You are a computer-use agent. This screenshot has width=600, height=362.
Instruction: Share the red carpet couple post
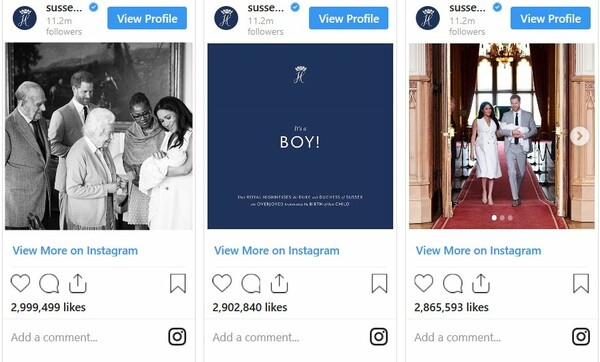pos(481,284)
